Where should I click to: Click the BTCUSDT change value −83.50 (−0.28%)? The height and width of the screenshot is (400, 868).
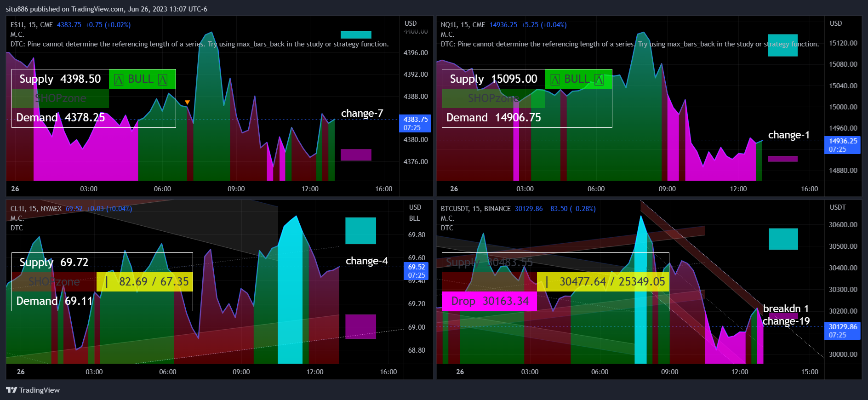click(x=571, y=209)
